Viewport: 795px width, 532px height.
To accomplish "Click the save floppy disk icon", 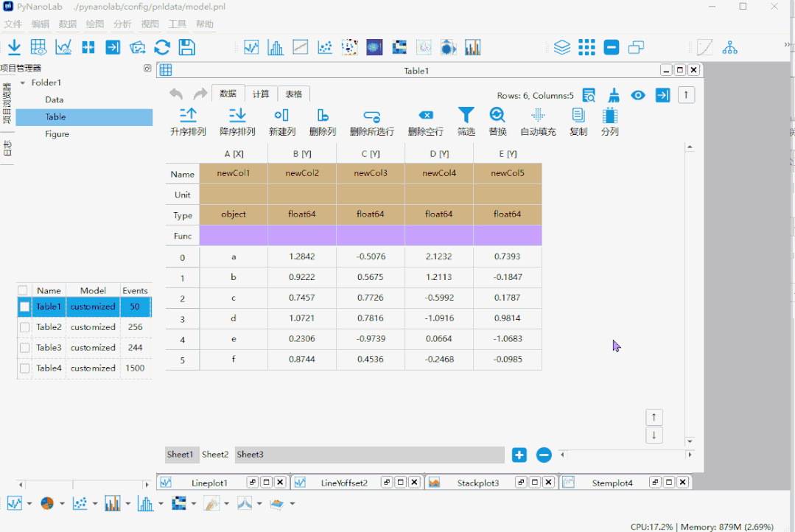I will (x=186, y=47).
